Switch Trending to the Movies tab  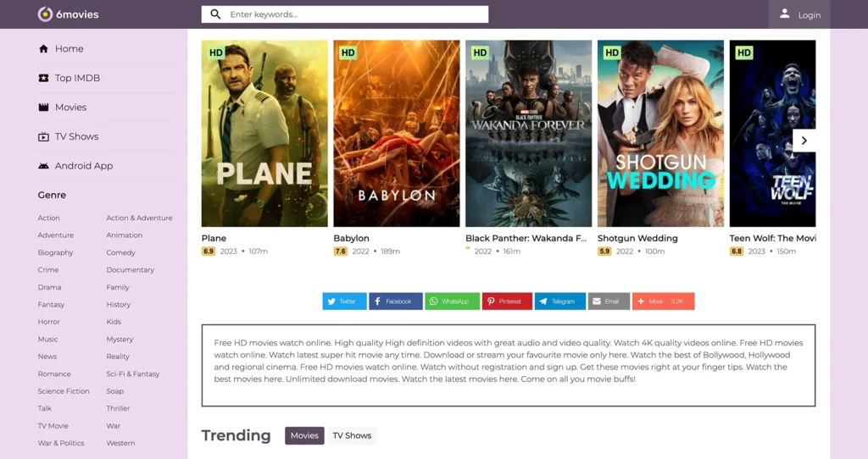coord(304,436)
